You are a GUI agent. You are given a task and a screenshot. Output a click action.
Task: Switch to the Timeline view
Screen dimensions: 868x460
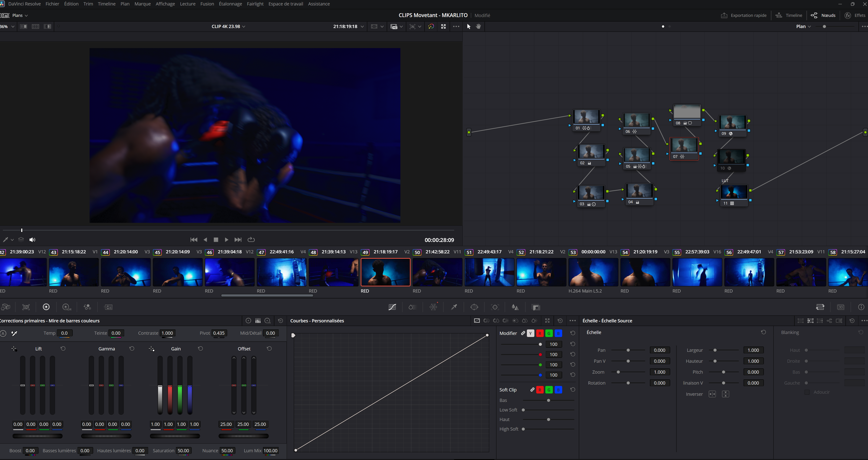tap(788, 15)
